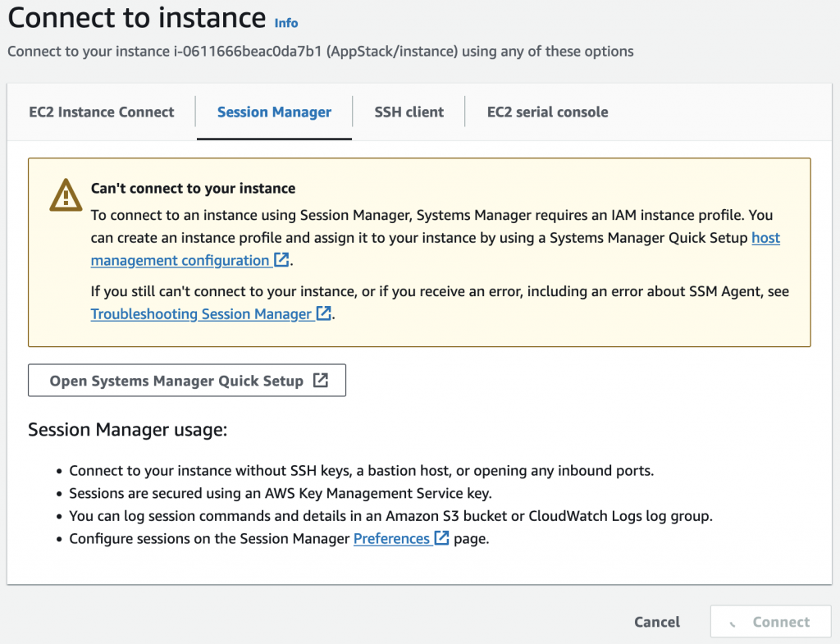Screen dimensions: 840x644
Task: Click external-link icon next to Preferences
Action: pos(441,539)
